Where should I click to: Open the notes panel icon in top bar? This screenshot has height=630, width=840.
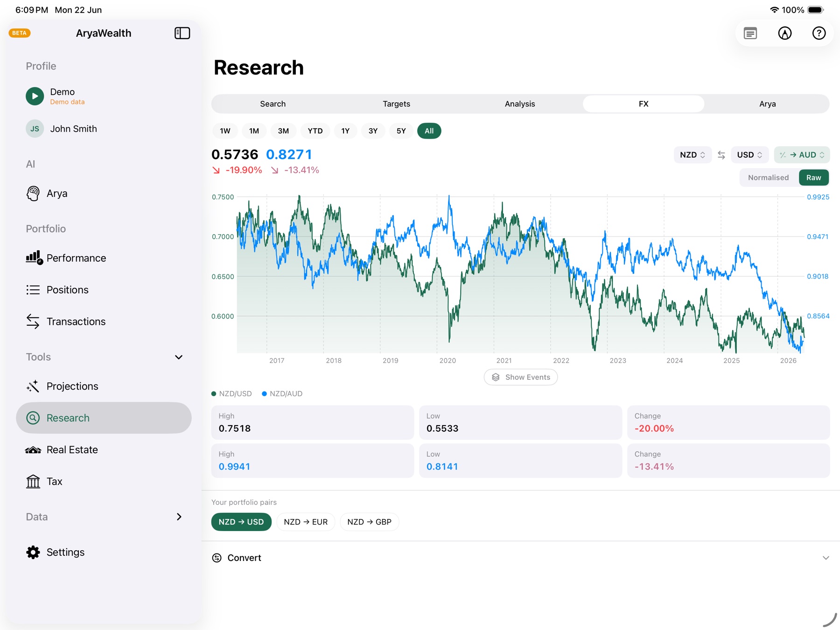point(750,33)
